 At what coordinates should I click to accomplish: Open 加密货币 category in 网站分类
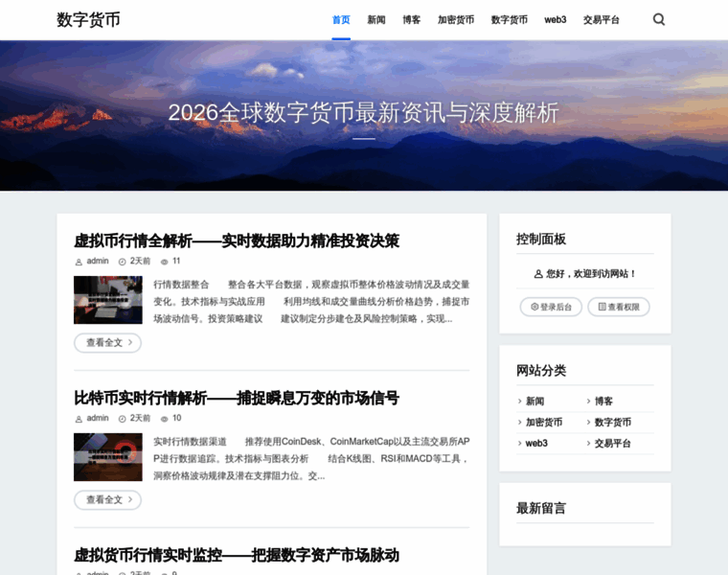[544, 423]
